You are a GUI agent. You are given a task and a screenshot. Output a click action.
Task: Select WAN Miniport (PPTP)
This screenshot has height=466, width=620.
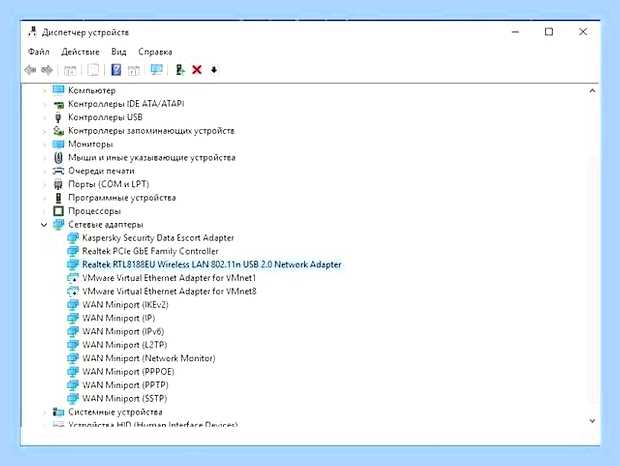[x=125, y=385]
